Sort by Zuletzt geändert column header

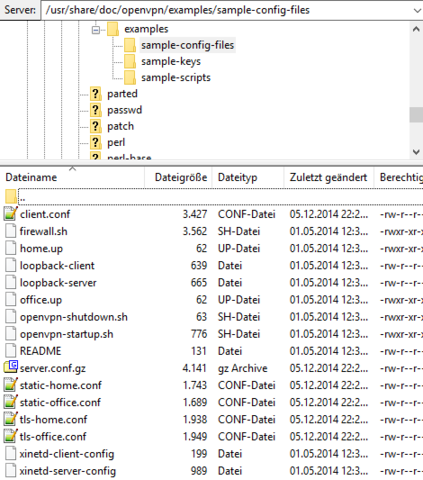tap(328, 177)
